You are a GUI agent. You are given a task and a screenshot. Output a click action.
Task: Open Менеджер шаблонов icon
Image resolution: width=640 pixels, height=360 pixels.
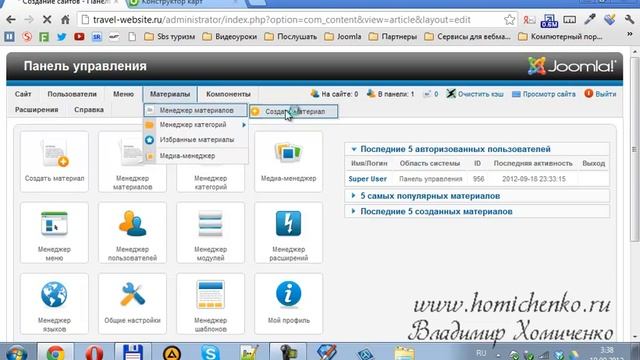(210, 304)
